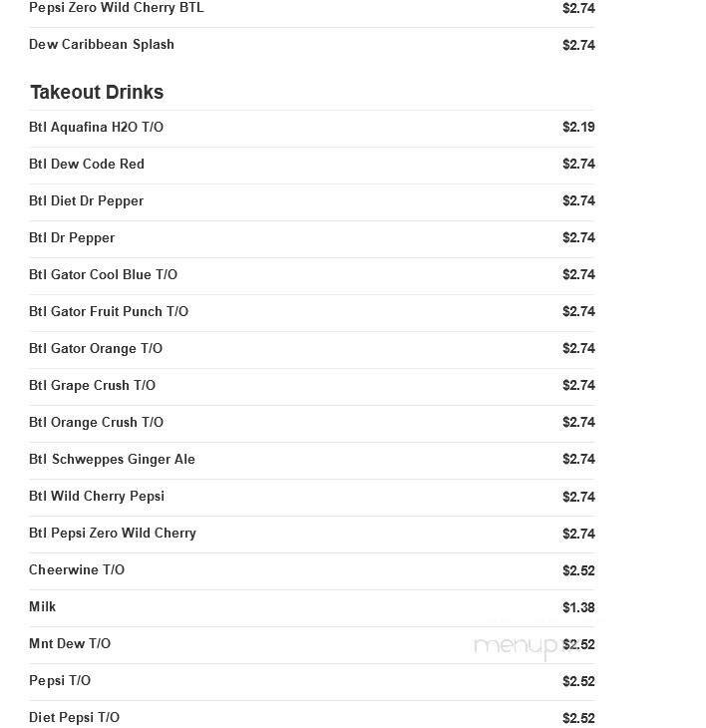Screen dimensions: 706x728
Task: Click Btl Schweppes Ginger Ale
Action: (112, 460)
